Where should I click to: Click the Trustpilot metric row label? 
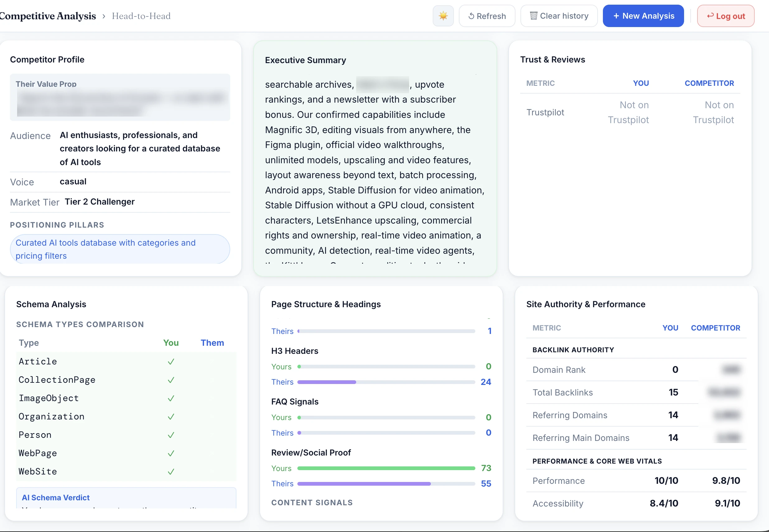click(x=545, y=112)
